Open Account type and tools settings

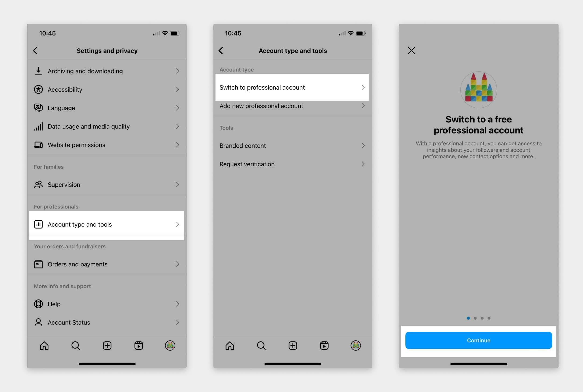pyautogui.click(x=106, y=224)
